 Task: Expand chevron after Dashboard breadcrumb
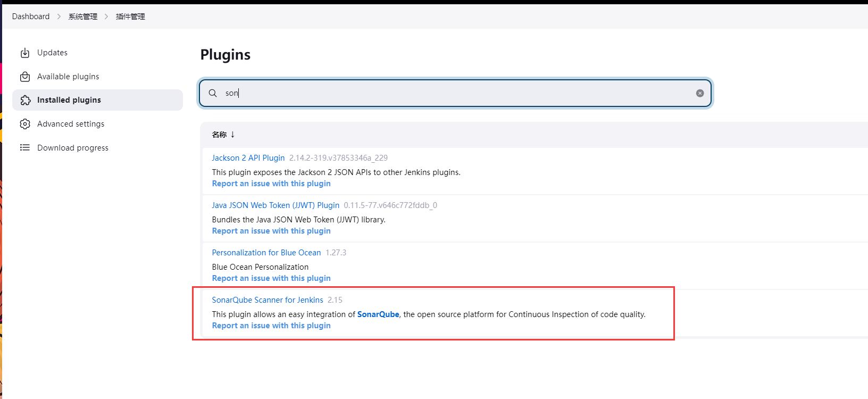coord(59,16)
